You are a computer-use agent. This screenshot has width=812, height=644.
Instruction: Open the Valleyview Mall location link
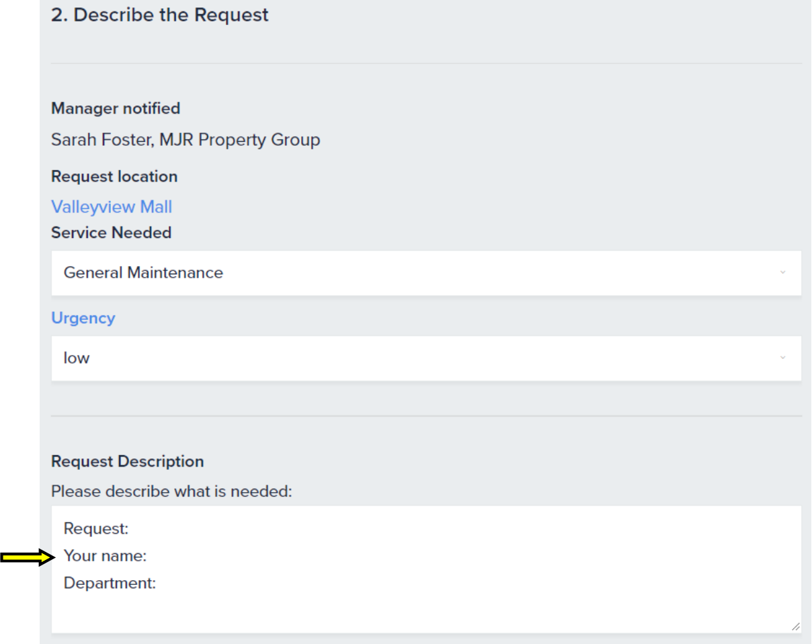[112, 207]
